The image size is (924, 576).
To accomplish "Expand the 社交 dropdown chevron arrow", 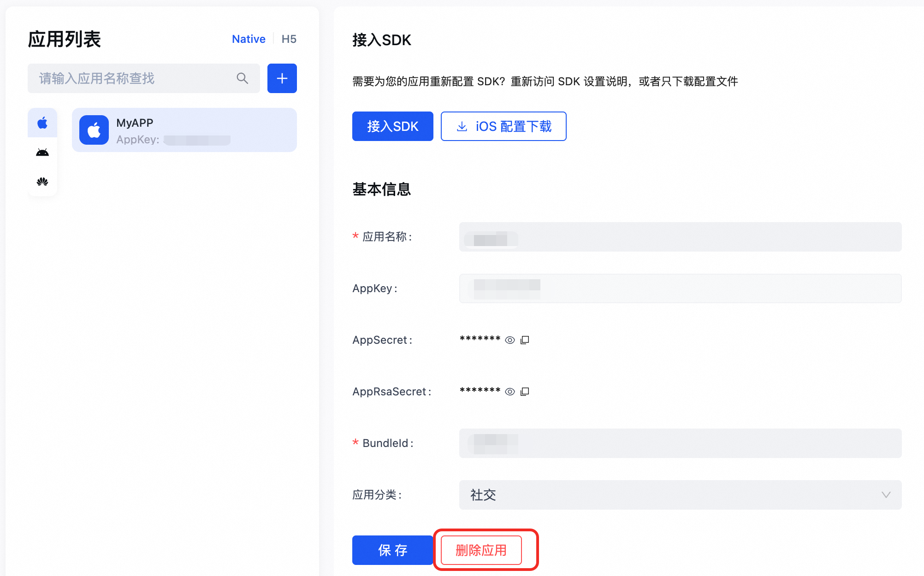I will pyautogui.click(x=886, y=495).
